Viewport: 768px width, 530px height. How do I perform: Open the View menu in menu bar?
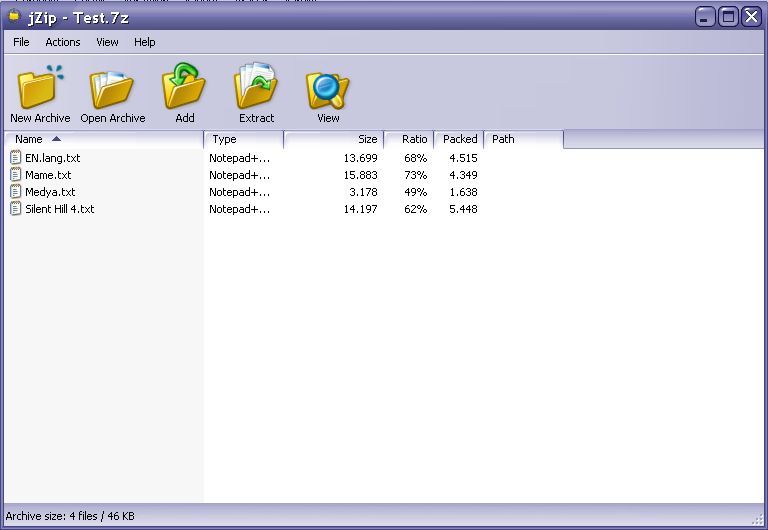(107, 42)
